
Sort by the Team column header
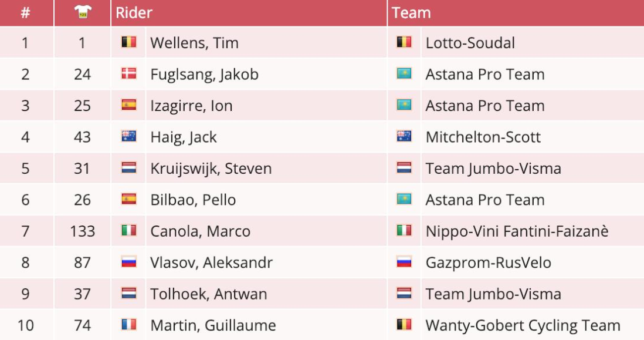[x=411, y=13]
